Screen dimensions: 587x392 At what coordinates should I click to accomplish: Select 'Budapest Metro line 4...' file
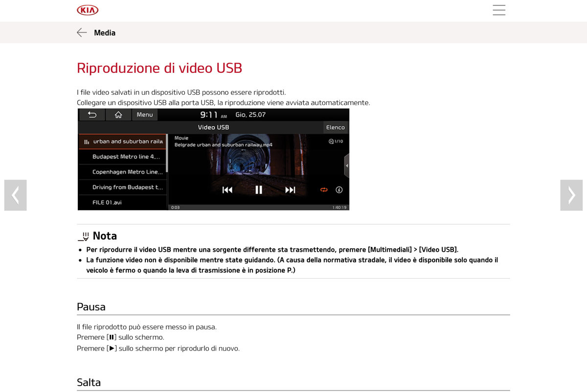(122, 157)
